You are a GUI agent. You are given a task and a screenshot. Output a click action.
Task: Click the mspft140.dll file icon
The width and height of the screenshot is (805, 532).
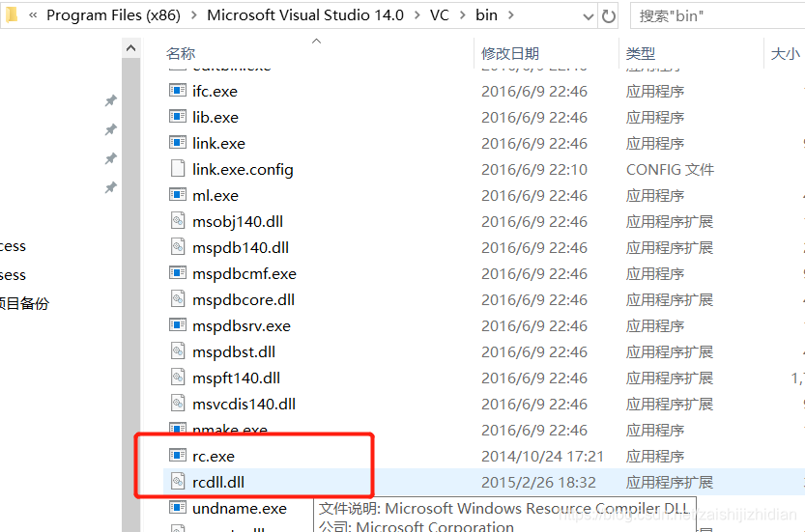coord(178,378)
